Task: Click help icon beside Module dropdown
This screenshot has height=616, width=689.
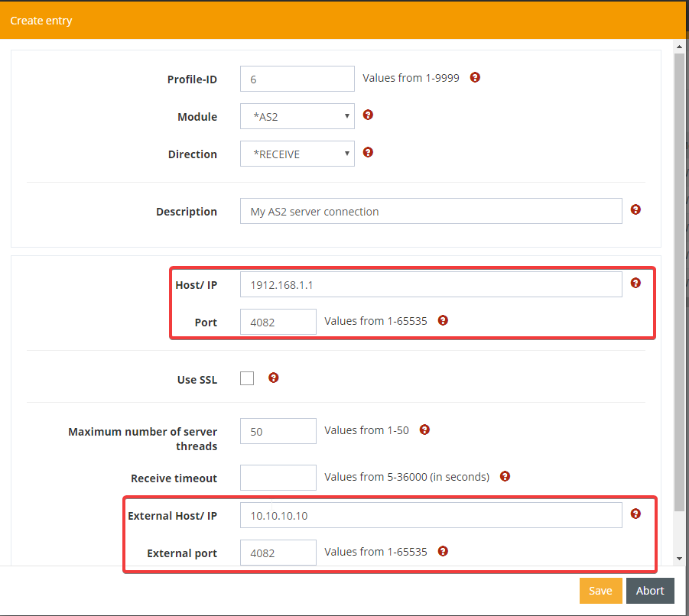Action: pyautogui.click(x=368, y=115)
